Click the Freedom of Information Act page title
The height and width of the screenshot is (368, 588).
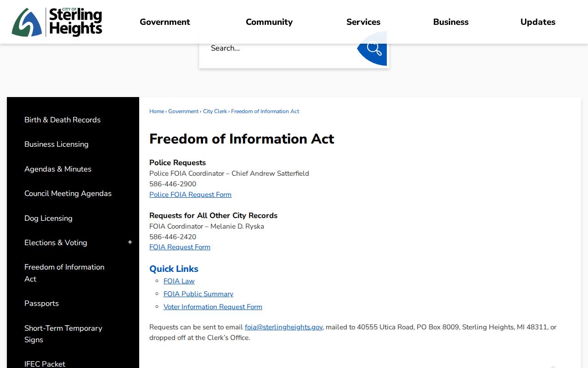pyautogui.click(x=242, y=138)
